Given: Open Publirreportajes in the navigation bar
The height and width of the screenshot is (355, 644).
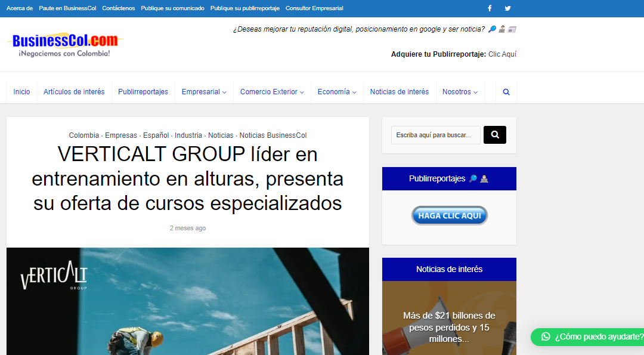Looking at the screenshot, I should point(143,92).
